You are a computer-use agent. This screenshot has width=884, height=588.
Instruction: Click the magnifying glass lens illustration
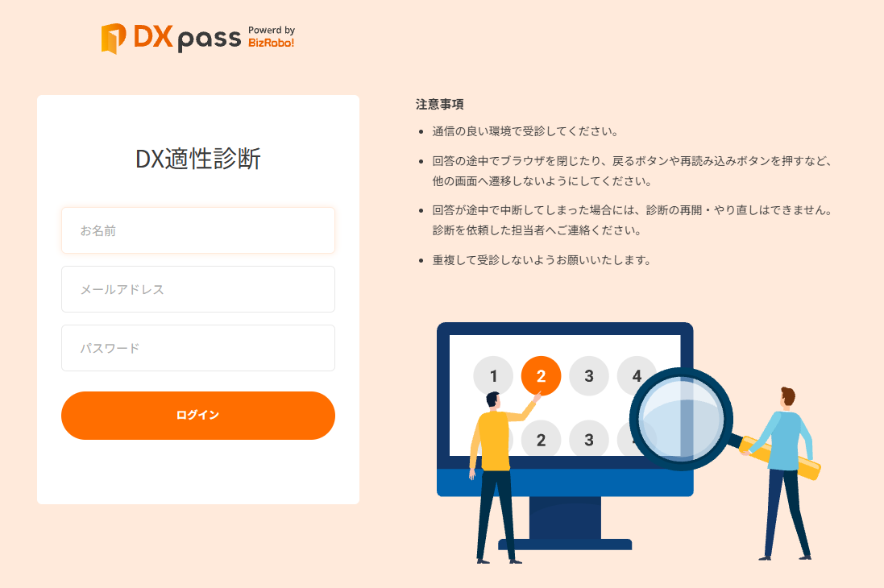coord(681,420)
